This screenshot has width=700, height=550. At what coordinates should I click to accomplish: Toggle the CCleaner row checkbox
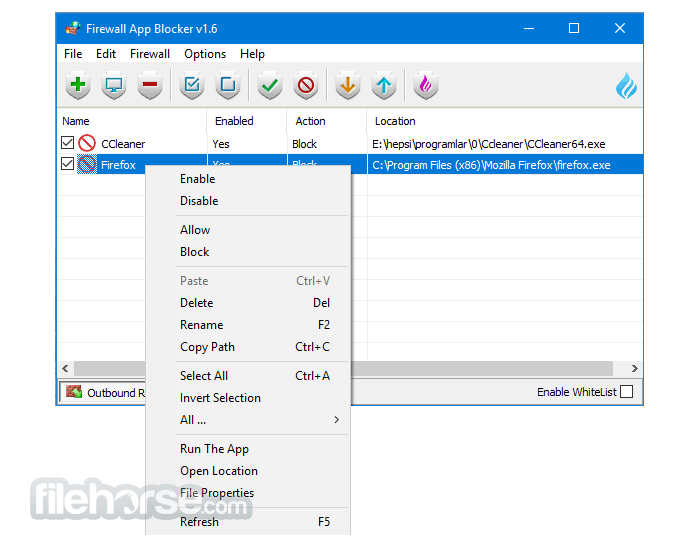(x=67, y=143)
